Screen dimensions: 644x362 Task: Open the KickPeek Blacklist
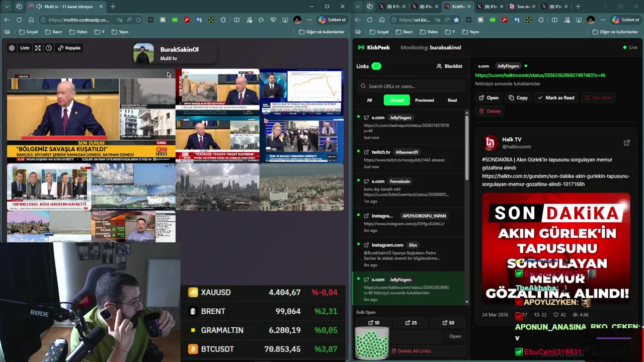449,66
